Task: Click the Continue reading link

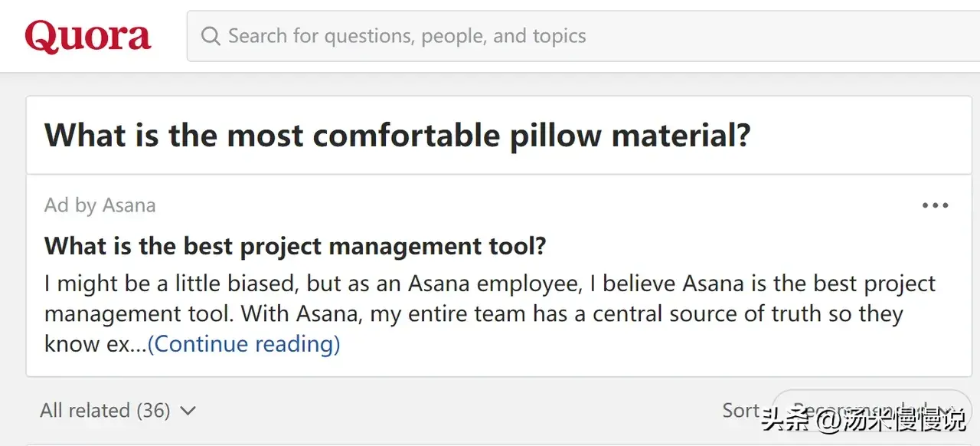Action: [x=243, y=344]
